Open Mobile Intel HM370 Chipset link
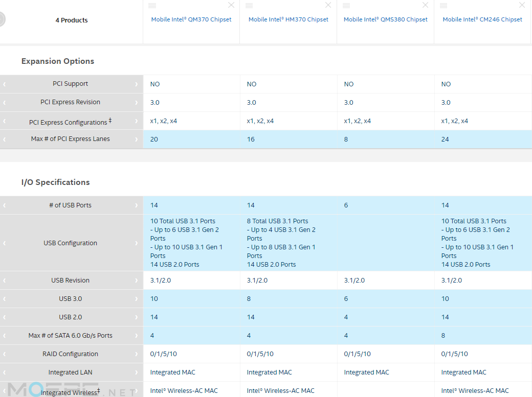This screenshot has height=397, width=532. click(x=289, y=19)
